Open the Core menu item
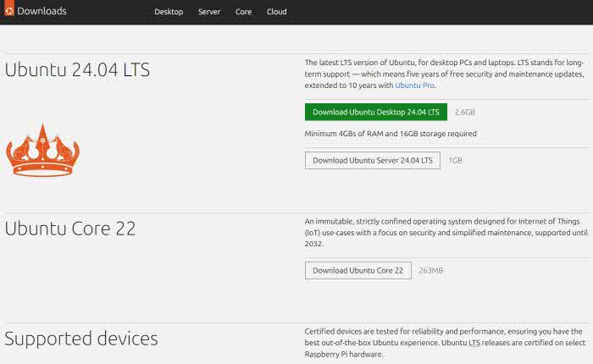The height and width of the screenshot is (364, 593). pyautogui.click(x=244, y=12)
